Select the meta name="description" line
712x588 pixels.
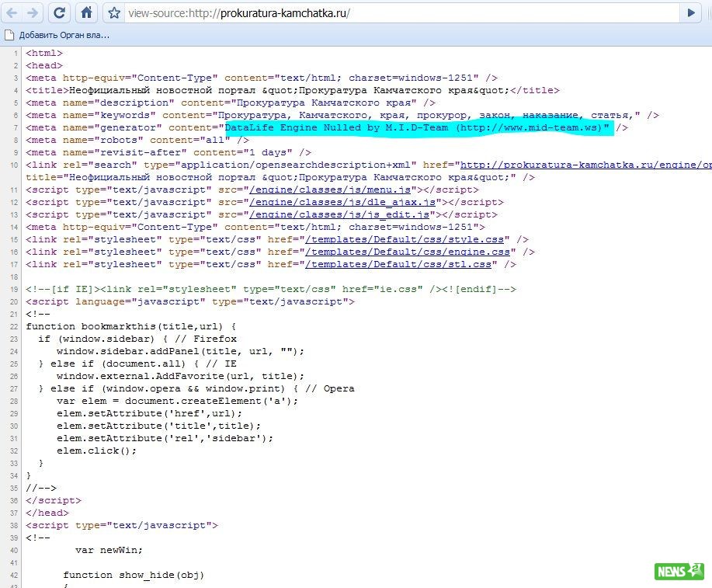[231, 103]
